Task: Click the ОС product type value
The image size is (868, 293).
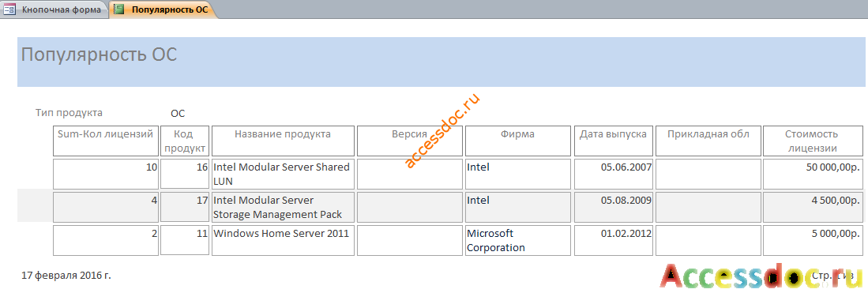Action: [178, 114]
